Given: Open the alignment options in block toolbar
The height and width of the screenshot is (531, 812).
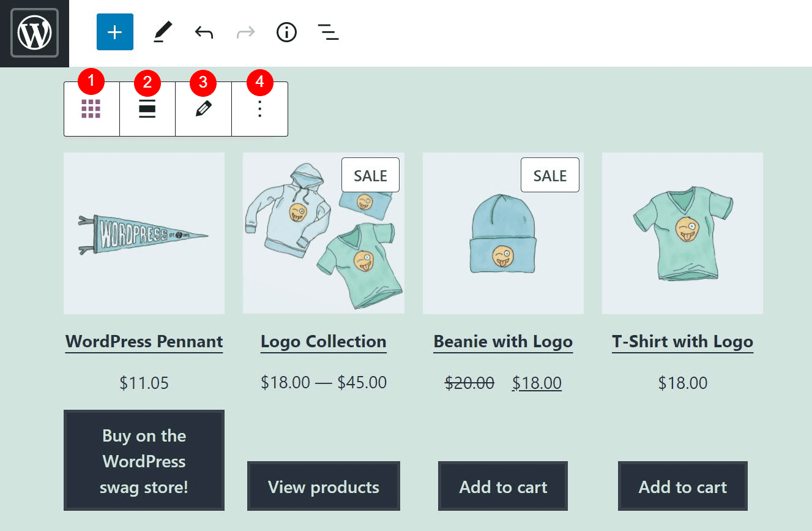Looking at the screenshot, I should click(x=147, y=108).
